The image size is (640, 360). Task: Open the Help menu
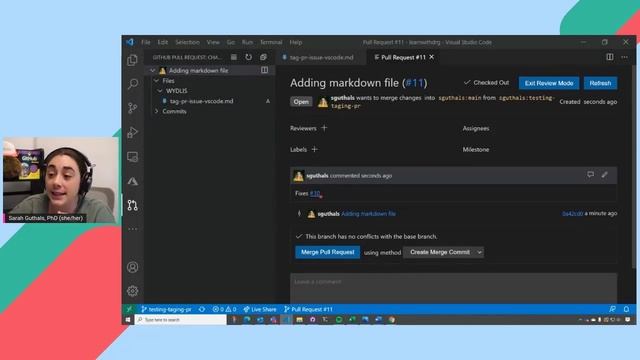point(296,42)
